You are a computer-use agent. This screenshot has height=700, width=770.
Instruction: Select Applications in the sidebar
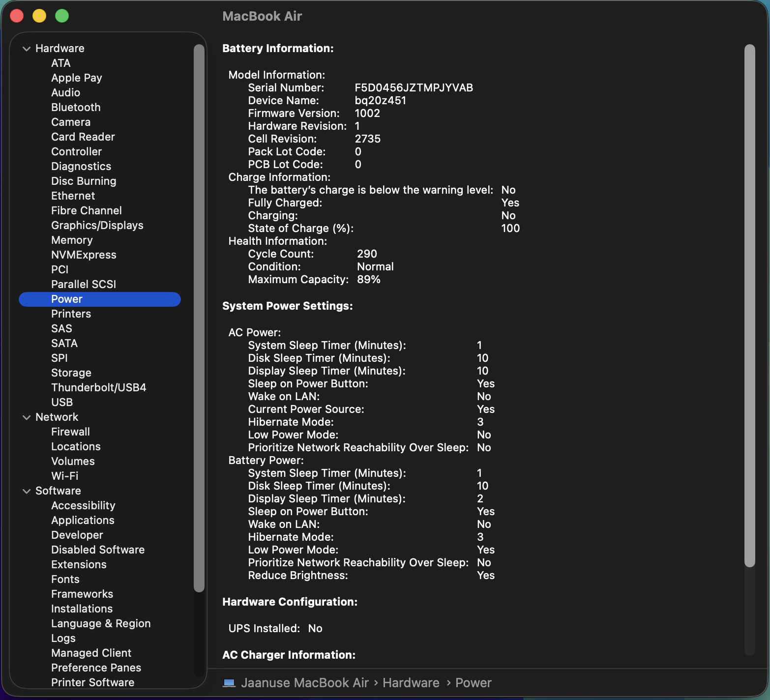(x=83, y=520)
